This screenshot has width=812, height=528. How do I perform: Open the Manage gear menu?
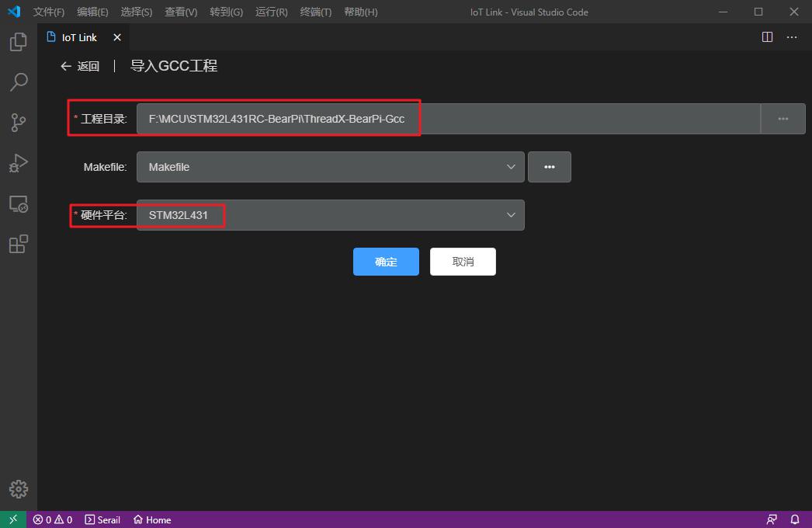[18, 488]
